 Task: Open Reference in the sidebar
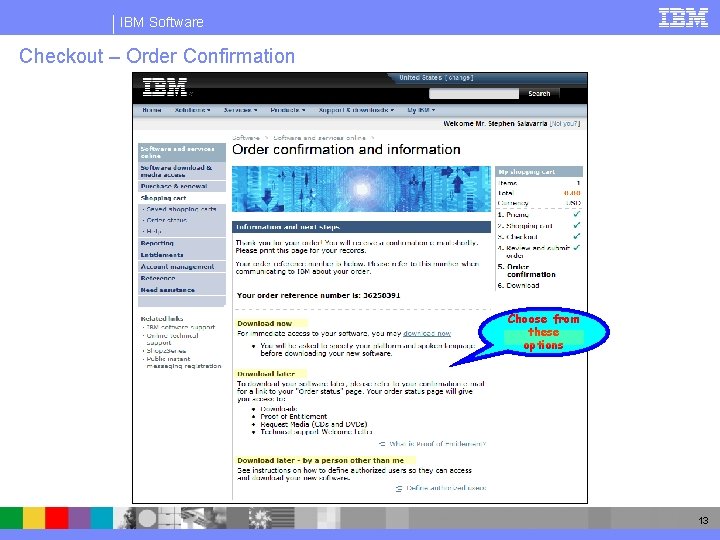[x=182, y=278]
